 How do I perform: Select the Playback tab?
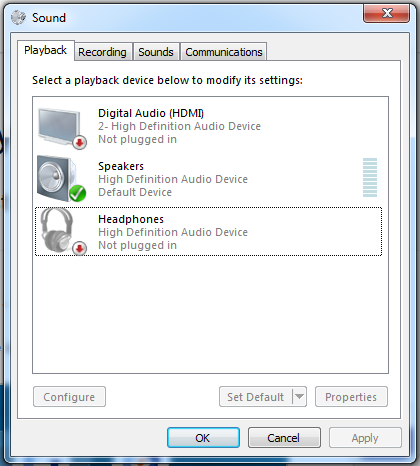[x=46, y=50]
